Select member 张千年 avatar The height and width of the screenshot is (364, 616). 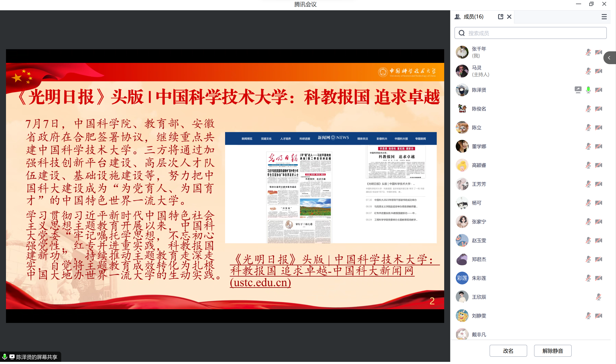point(462,52)
